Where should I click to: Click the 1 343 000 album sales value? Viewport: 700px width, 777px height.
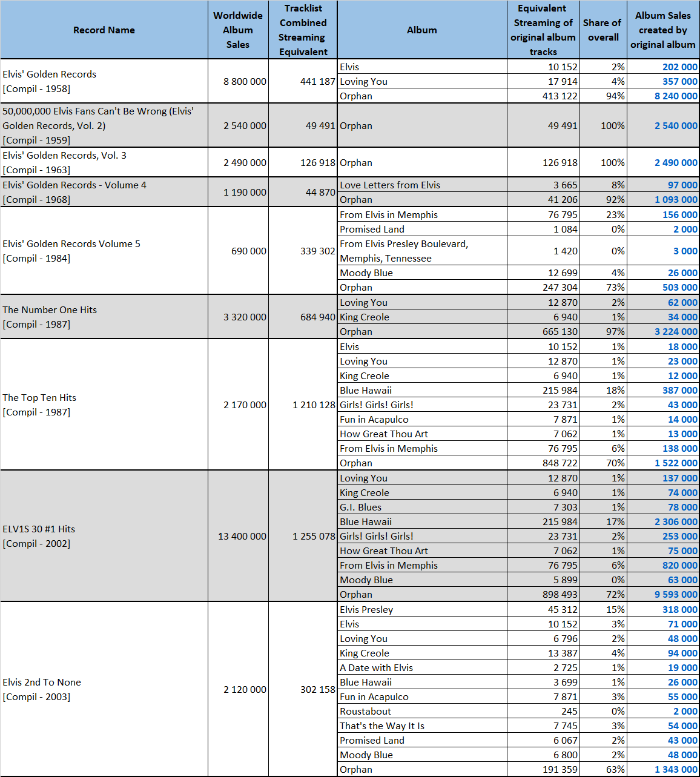[663, 769]
